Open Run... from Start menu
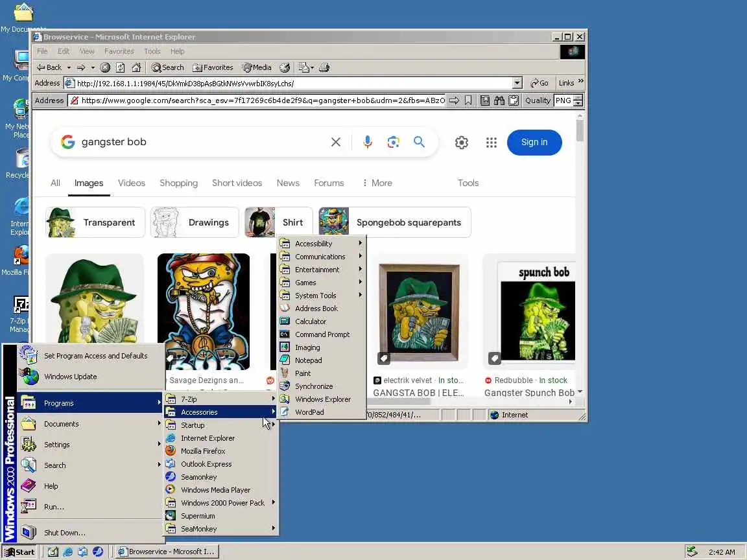Viewport: 747px width, 560px height. [x=91, y=507]
